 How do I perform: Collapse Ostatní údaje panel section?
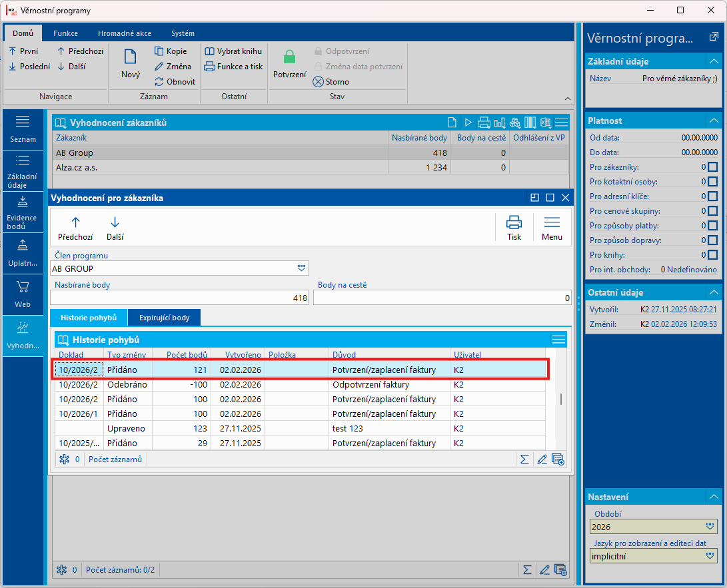tap(714, 292)
